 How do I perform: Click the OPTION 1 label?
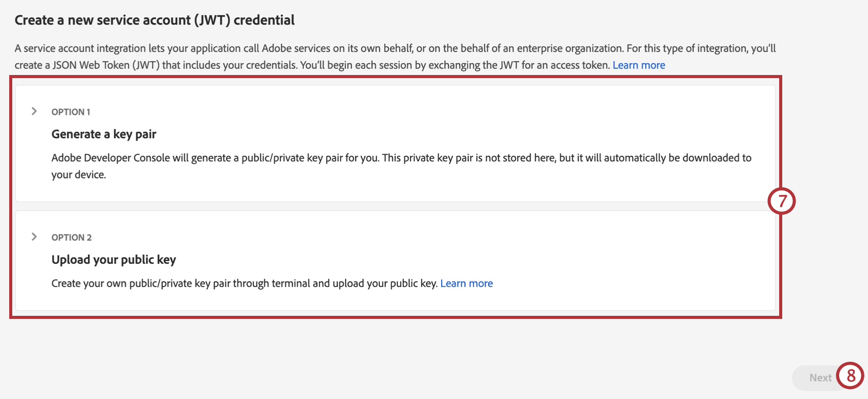71,111
